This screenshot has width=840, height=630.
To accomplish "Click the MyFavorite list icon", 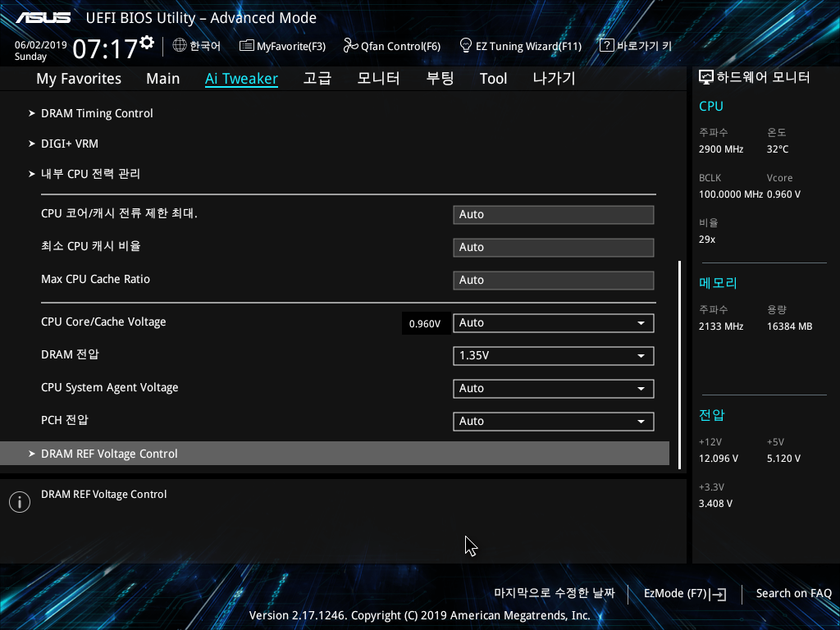I will [246, 46].
